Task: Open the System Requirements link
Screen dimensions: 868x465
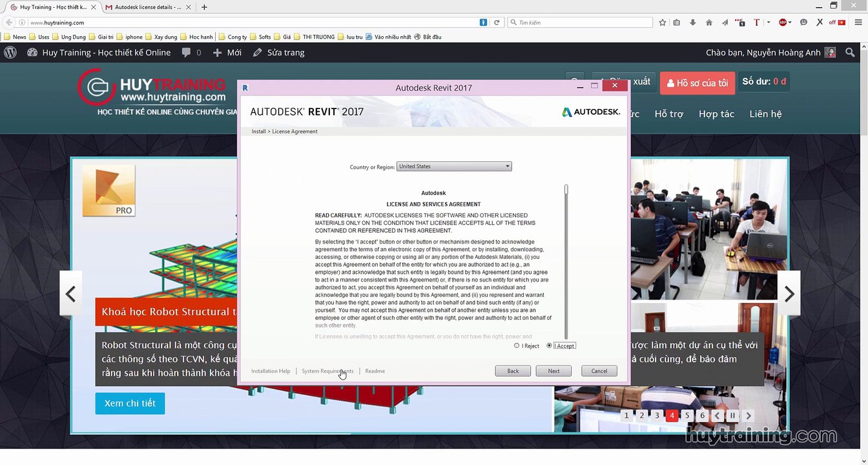Action: [327, 371]
